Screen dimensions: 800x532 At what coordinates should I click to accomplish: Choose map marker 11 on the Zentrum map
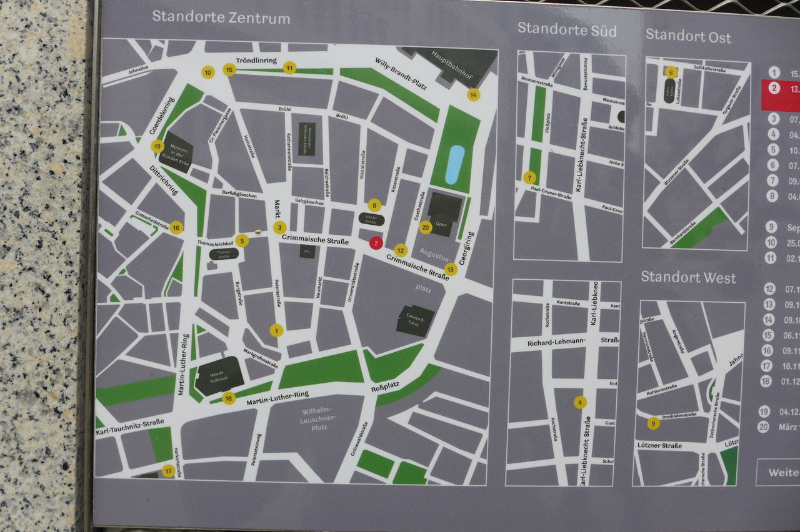pyautogui.click(x=289, y=67)
